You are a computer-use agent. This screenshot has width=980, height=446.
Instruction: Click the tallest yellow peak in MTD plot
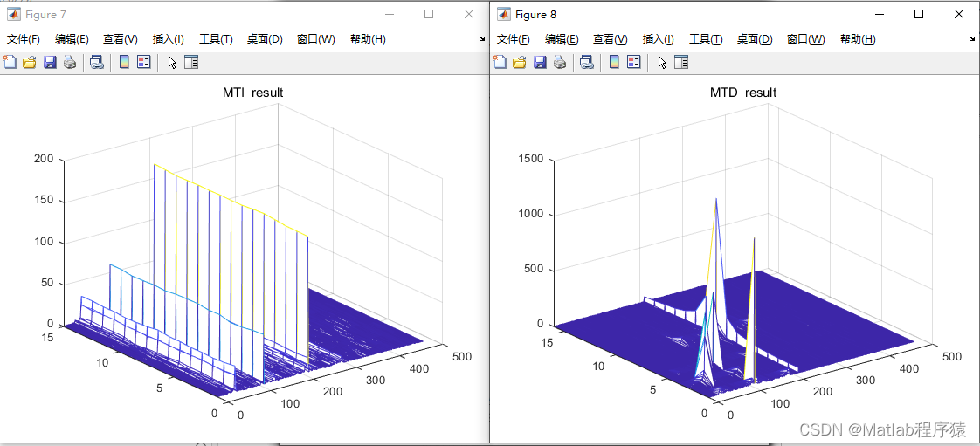click(715, 201)
